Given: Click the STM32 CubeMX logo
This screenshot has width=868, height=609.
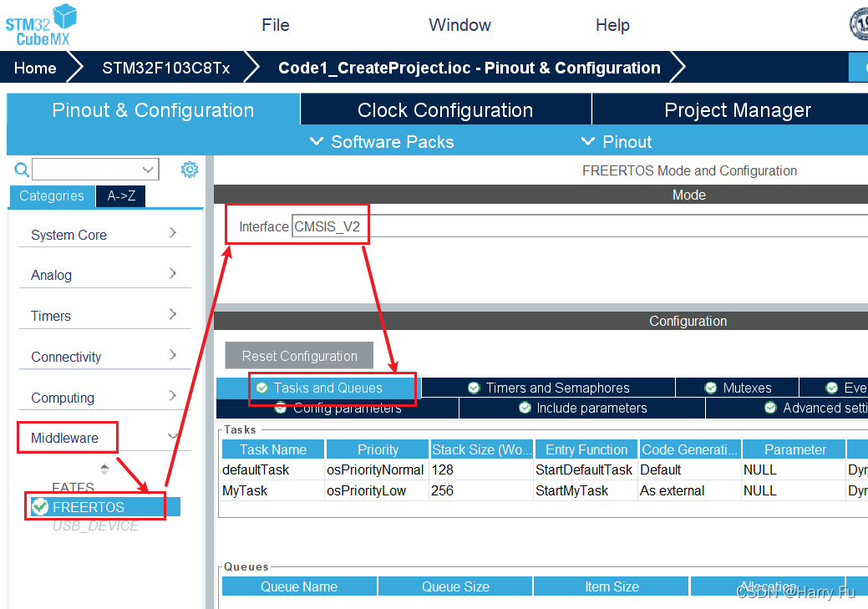Looking at the screenshot, I should click(41, 25).
